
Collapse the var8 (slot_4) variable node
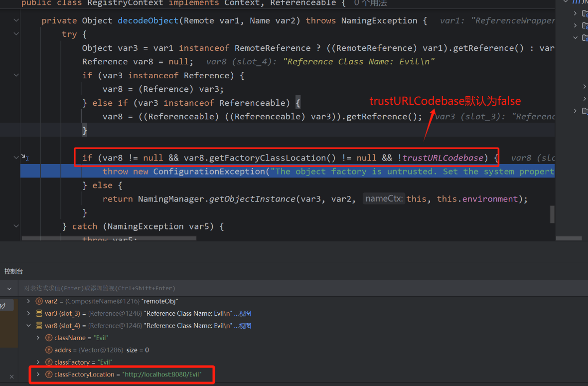point(28,326)
